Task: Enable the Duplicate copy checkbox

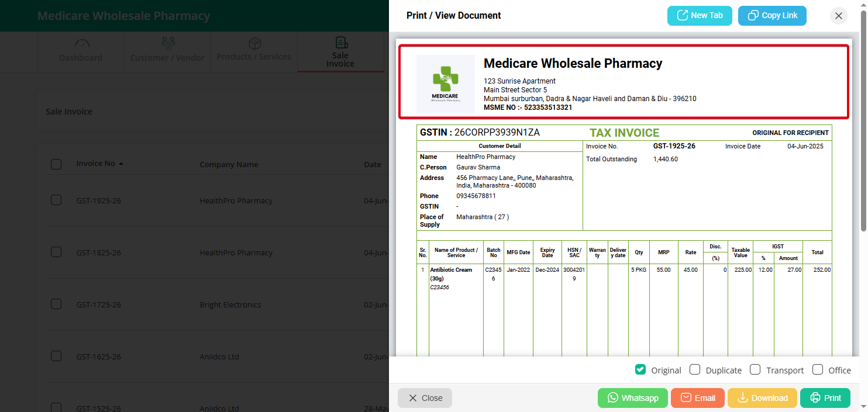Action: (695, 369)
